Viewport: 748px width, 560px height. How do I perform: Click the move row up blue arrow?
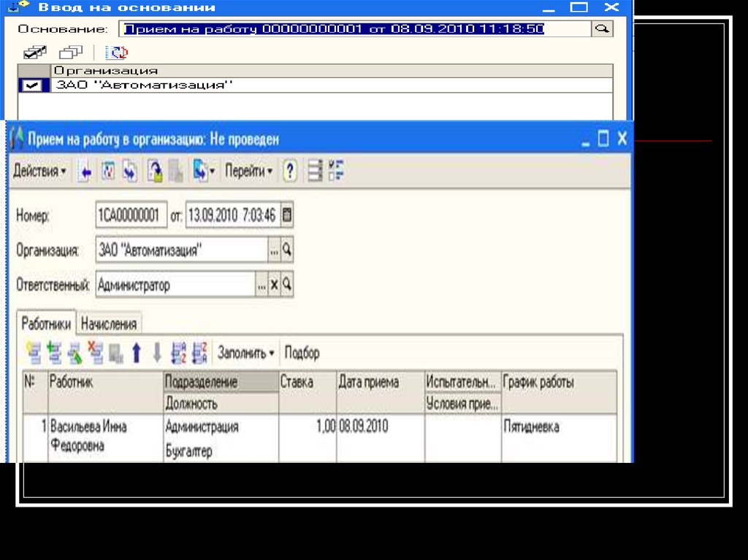pyautogui.click(x=136, y=353)
